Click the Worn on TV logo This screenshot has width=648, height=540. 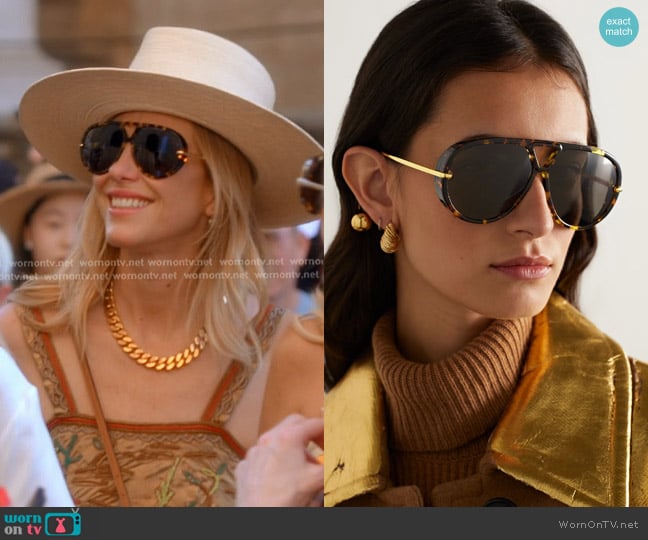click(43, 523)
